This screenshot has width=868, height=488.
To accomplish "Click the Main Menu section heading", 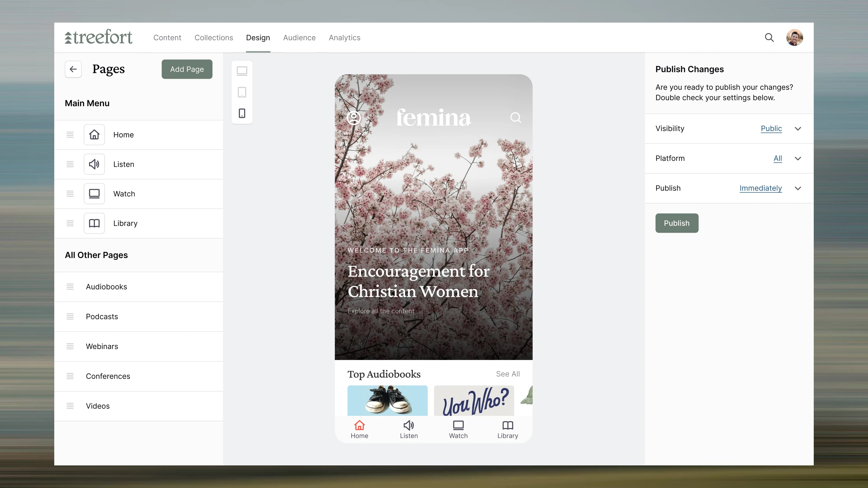I will [87, 103].
